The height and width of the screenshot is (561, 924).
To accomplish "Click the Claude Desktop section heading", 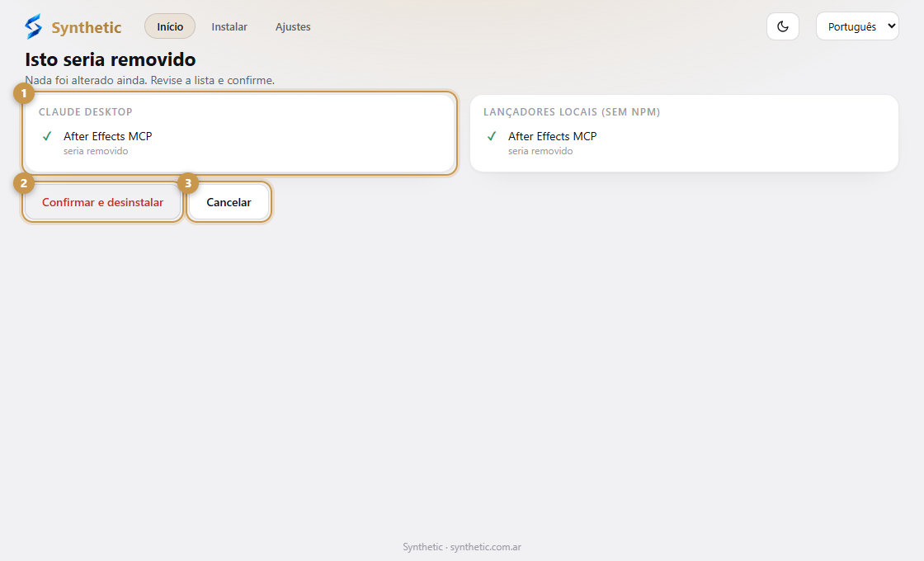I will tap(86, 112).
